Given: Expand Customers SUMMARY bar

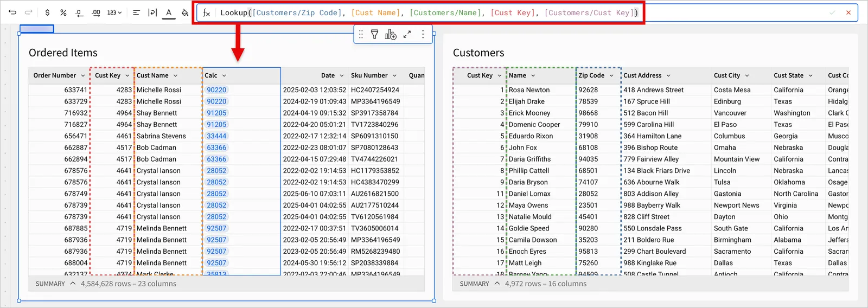Looking at the screenshot, I should (497, 284).
